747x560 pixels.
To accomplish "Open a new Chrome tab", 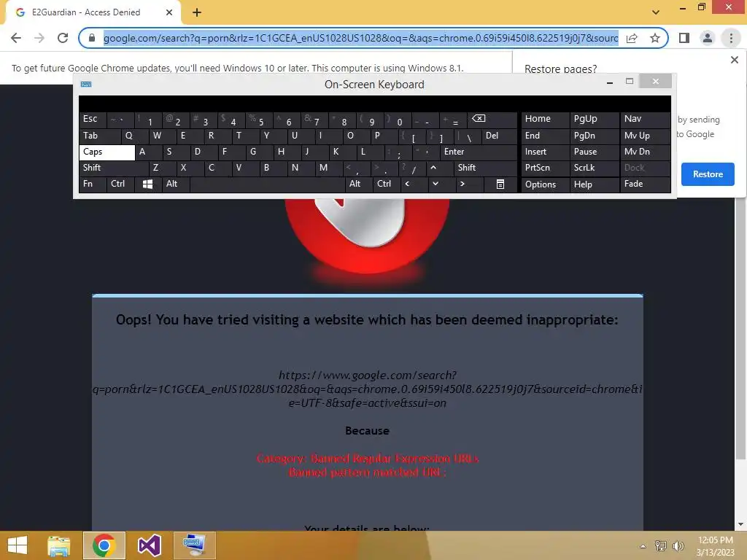I will [x=197, y=12].
